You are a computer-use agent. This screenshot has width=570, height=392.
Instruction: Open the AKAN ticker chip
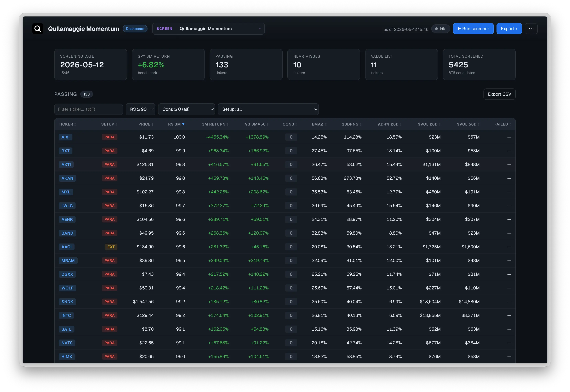point(67,178)
